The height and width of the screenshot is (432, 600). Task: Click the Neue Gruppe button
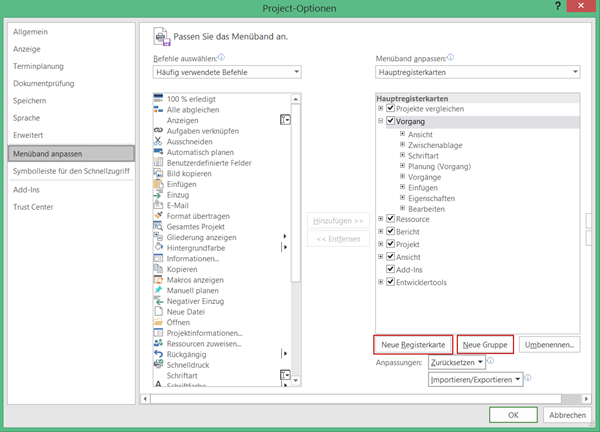[485, 345]
